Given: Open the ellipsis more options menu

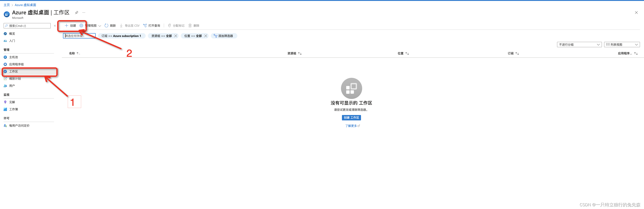Looking at the screenshot, I should tap(84, 13).
